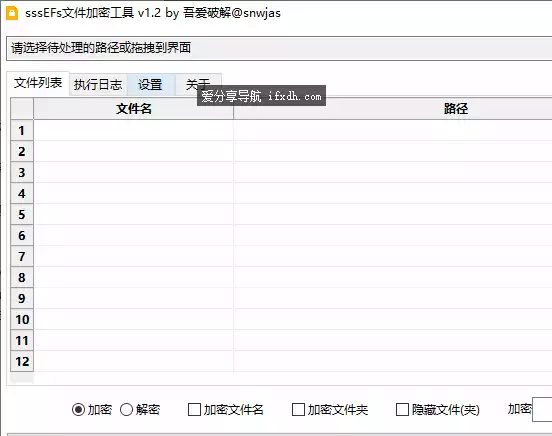The height and width of the screenshot is (436, 552).
Task: Open the 执行日志 tab
Action: point(98,85)
